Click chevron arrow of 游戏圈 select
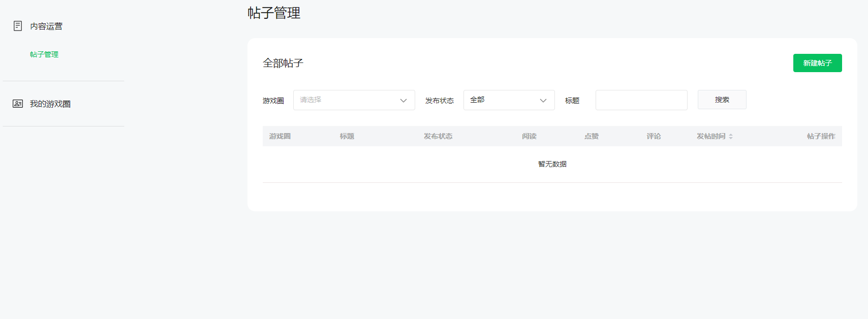The width and height of the screenshot is (868, 319). point(404,101)
